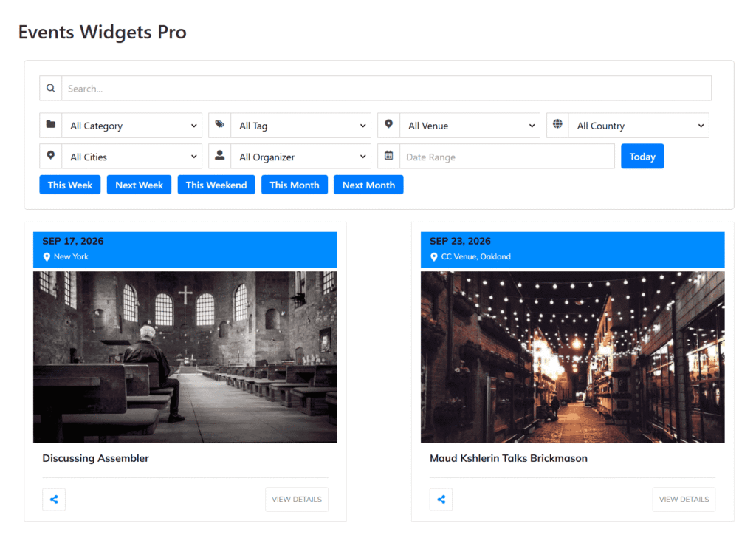Click the location pin next to CC Venue, Oakland
This screenshot has height=535, width=756.
(434, 257)
